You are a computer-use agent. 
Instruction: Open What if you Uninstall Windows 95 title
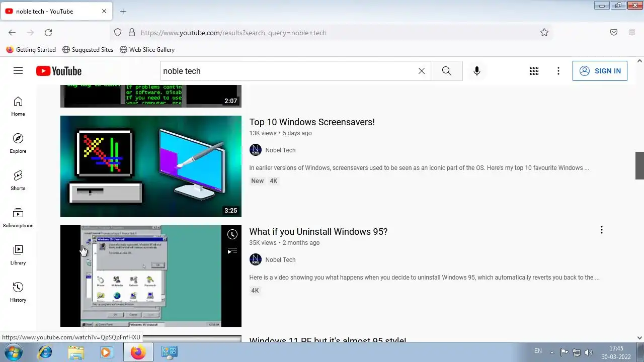pyautogui.click(x=318, y=232)
